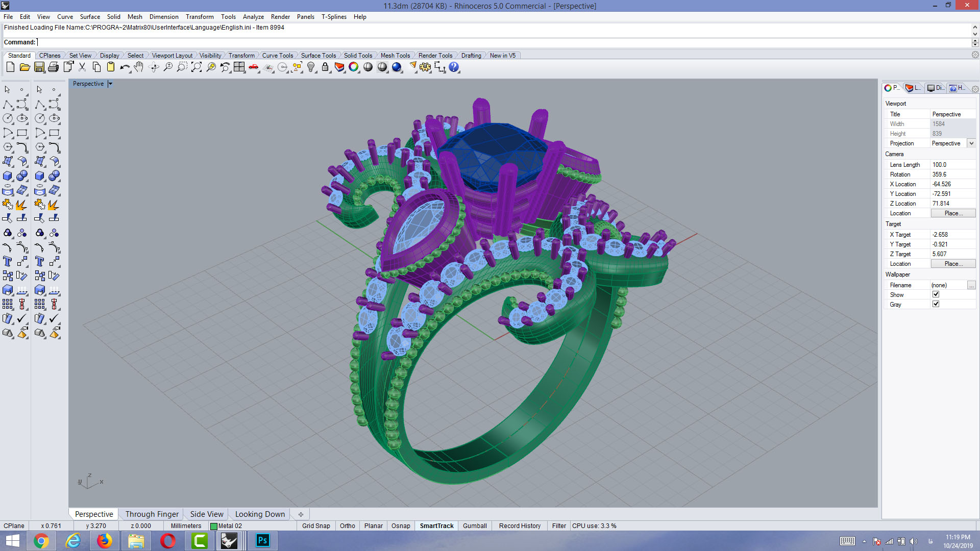980x551 pixels.
Task: Switch to the Display panel tab
Action: pyautogui.click(x=936, y=88)
